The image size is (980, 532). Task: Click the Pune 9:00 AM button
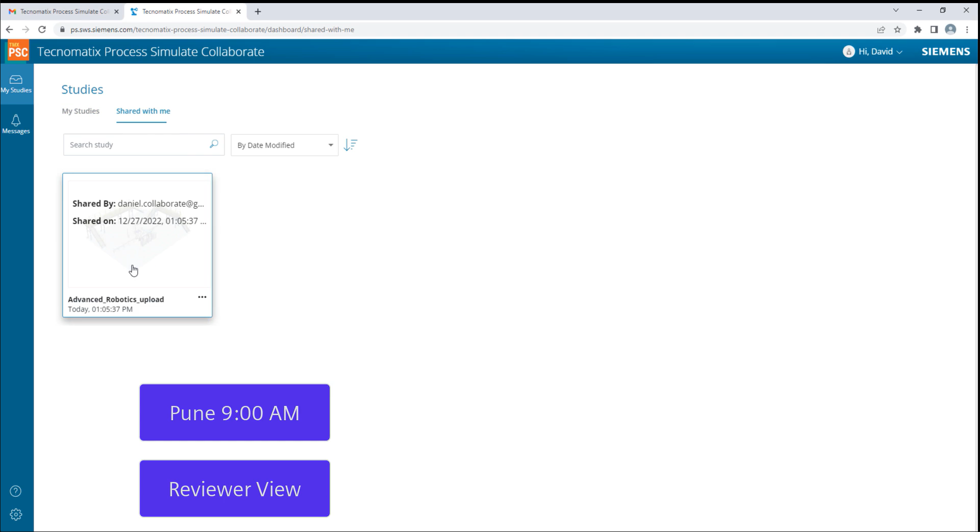point(234,413)
